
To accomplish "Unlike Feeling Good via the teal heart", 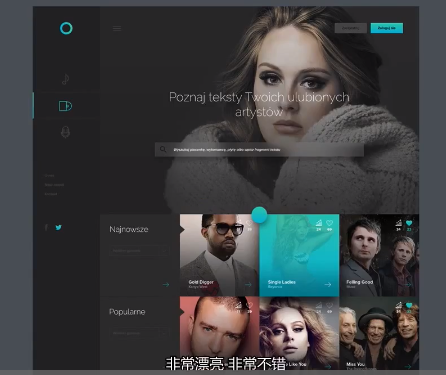I will (x=409, y=223).
